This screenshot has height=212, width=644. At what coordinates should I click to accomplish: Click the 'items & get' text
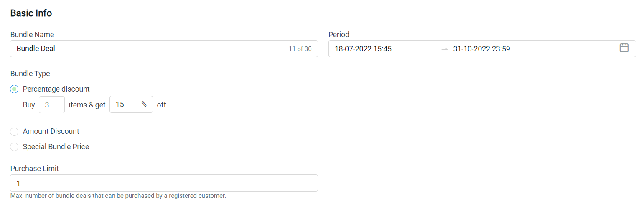tap(87, 105)
